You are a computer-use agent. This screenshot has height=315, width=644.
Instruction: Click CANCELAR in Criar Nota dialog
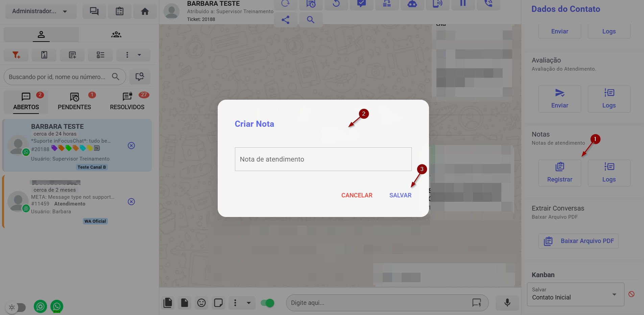pos(357,195)
